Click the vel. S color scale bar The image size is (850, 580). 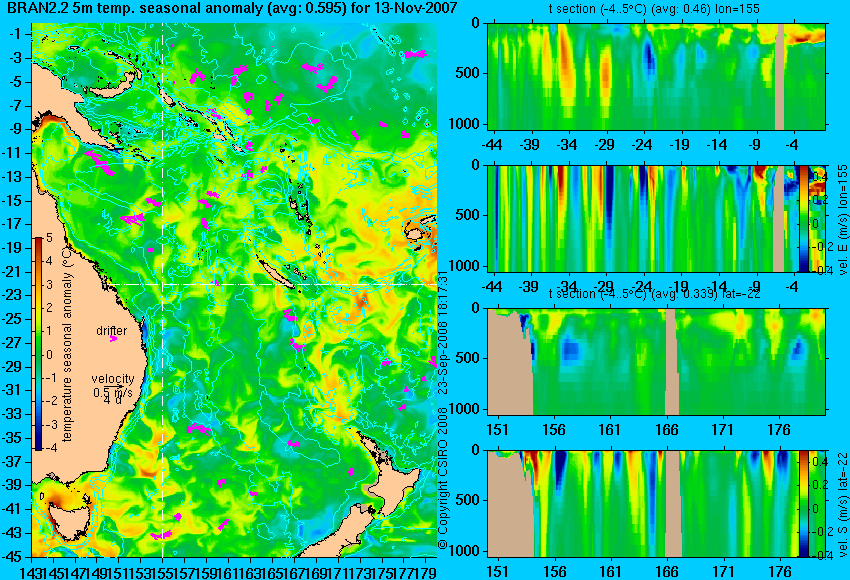coord(804,504)
